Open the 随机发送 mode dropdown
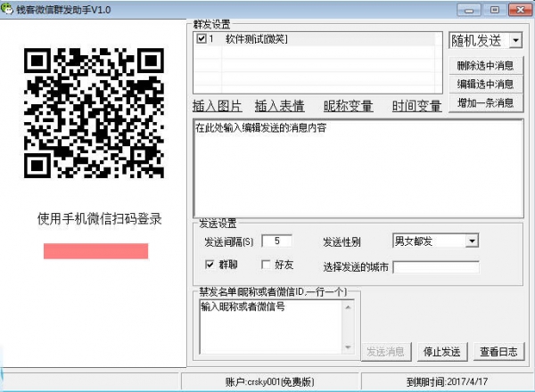 [515, 40]
